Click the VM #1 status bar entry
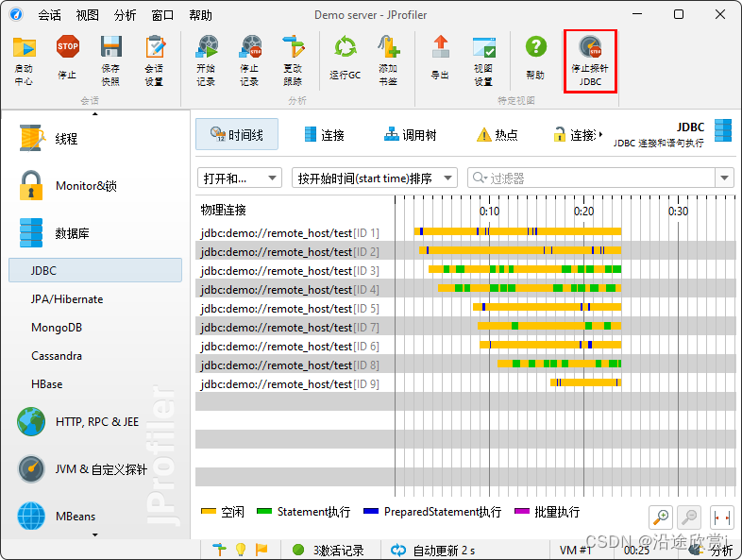 pyautogui.click(x=576, y=550)
